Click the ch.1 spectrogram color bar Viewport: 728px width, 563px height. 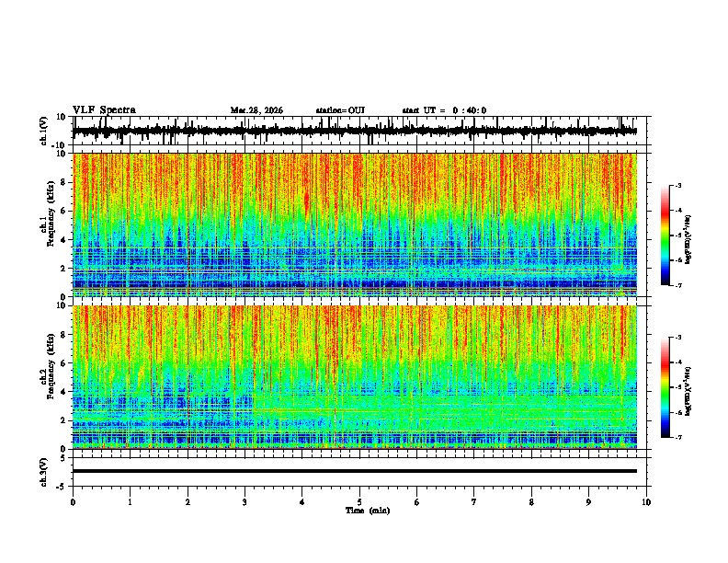point(665,236)
